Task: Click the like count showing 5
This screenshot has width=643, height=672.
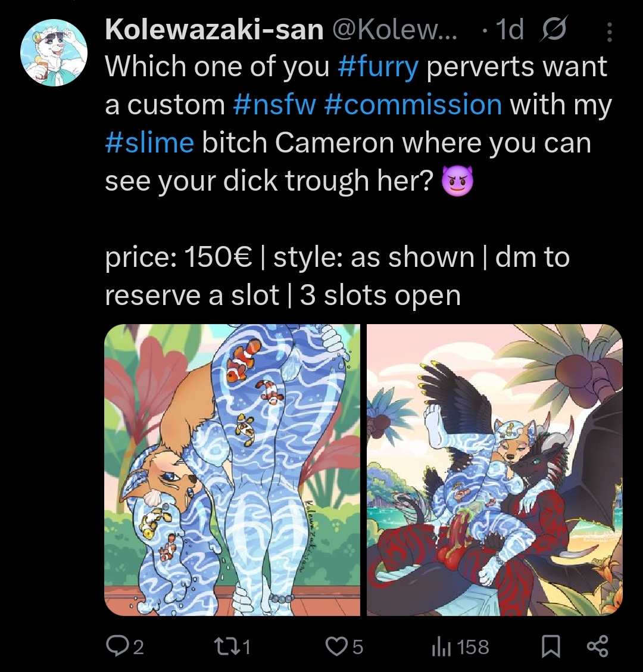Action: tap(358, 647)
